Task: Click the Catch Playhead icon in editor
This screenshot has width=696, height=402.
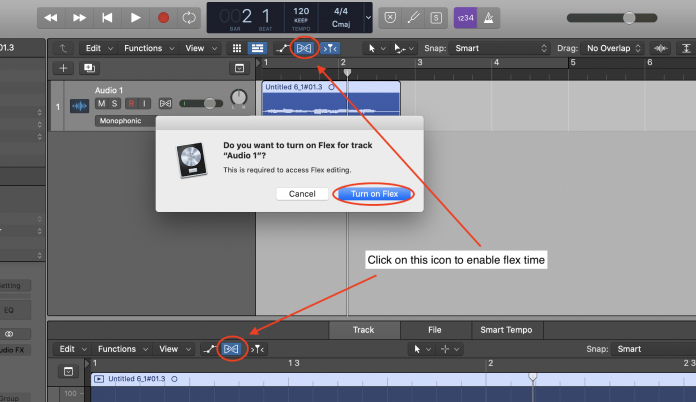Action: tap(257, 349)
